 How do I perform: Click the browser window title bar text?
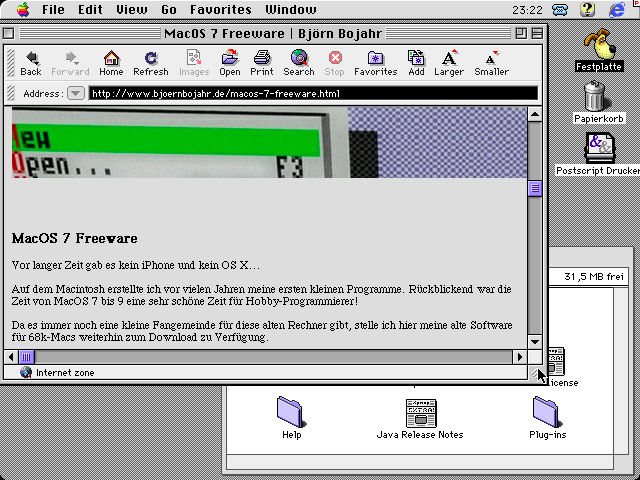click(273, 33)
